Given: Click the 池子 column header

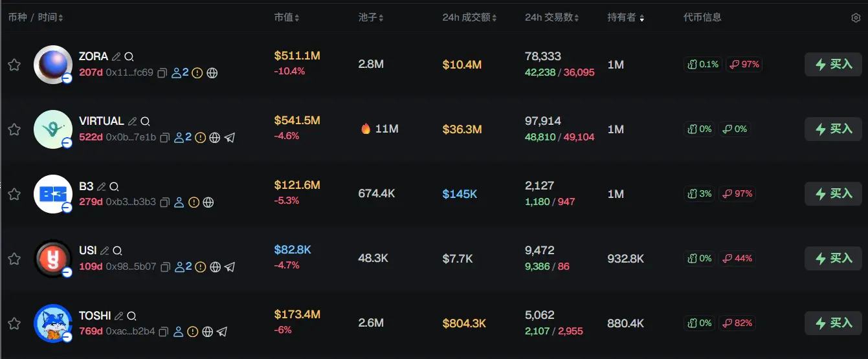Looking at the screenshot, I should click(x=371, y=18).
